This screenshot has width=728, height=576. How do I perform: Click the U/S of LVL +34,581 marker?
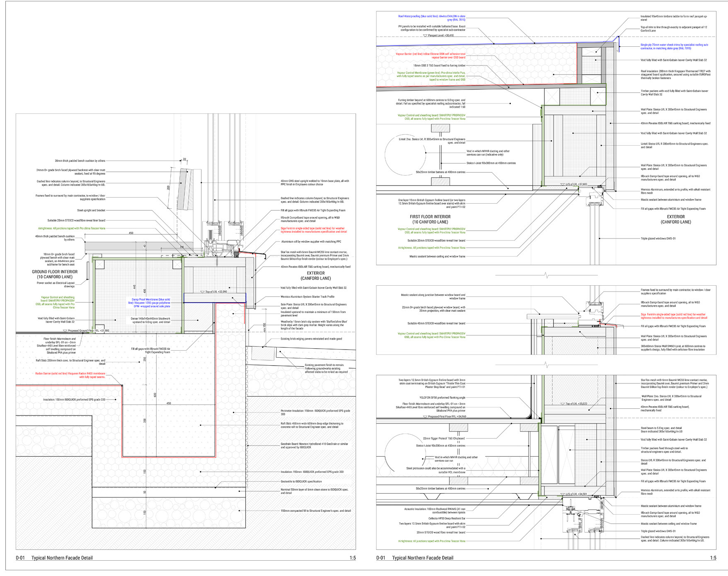(576, 494)
